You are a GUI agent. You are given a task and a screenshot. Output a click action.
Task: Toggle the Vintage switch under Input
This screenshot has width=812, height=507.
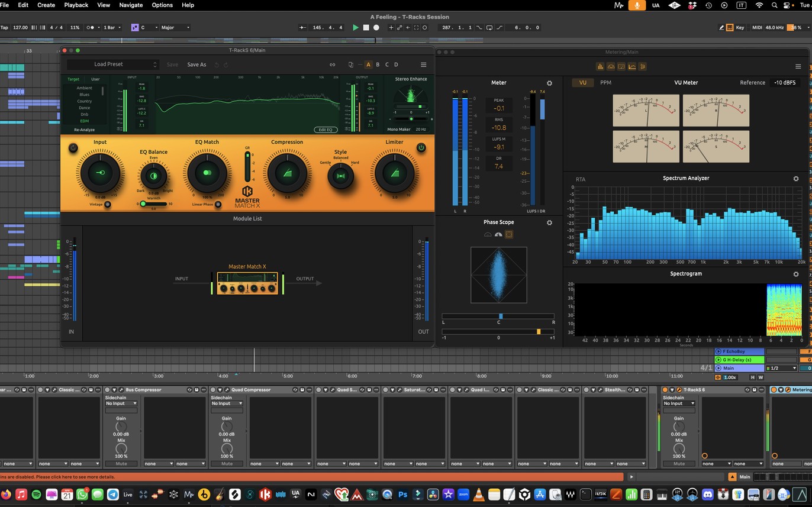pos(107,204)
